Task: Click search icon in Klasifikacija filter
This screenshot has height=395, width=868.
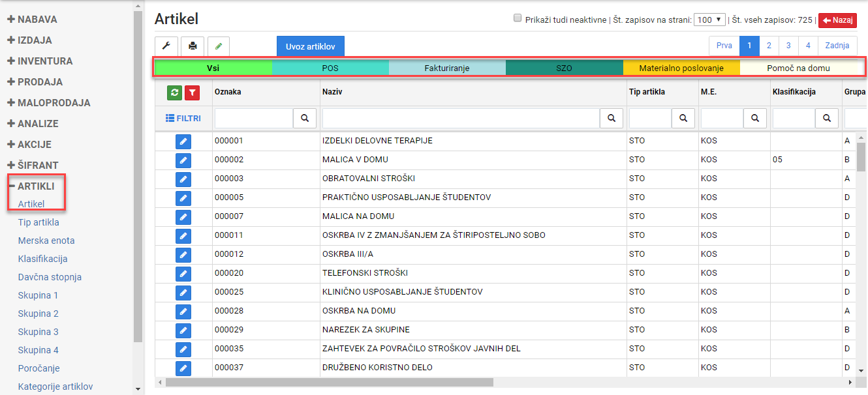Action: pos(827,118)
